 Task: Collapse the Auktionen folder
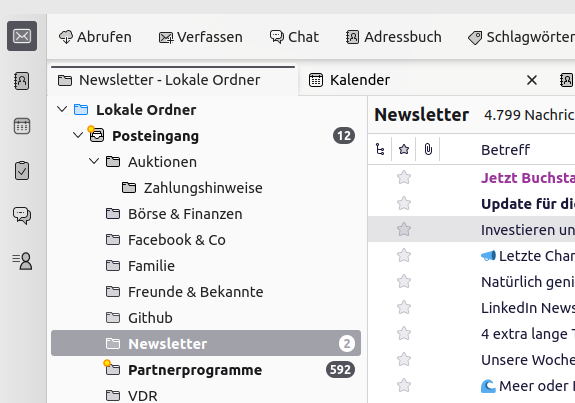point(94,161)
